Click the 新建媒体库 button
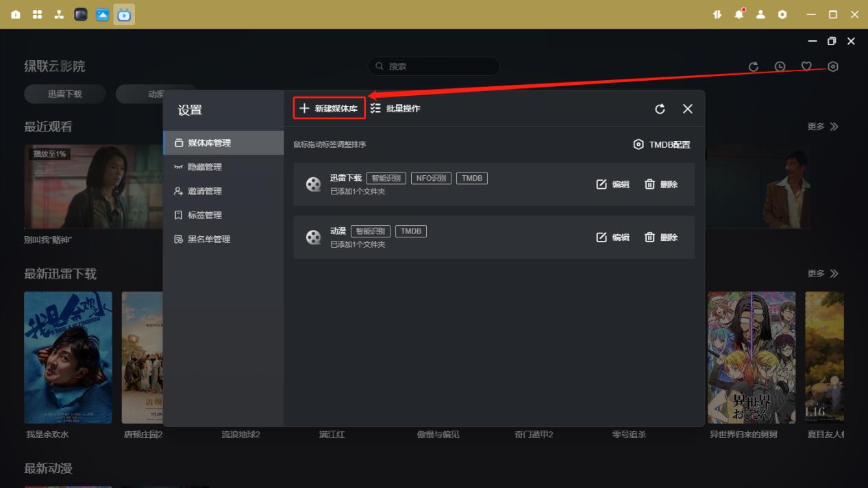The height and width of the screenshot is (488, 868). click(x=329, y=108)
